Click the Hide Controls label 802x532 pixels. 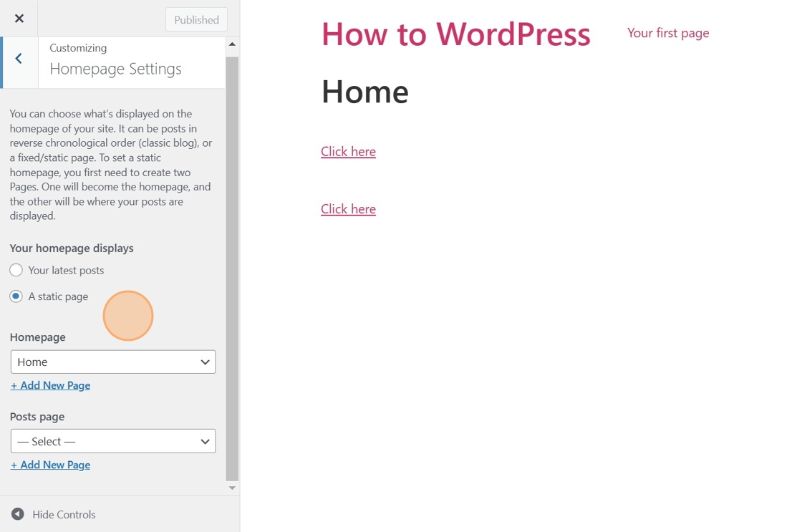[64, 515]
